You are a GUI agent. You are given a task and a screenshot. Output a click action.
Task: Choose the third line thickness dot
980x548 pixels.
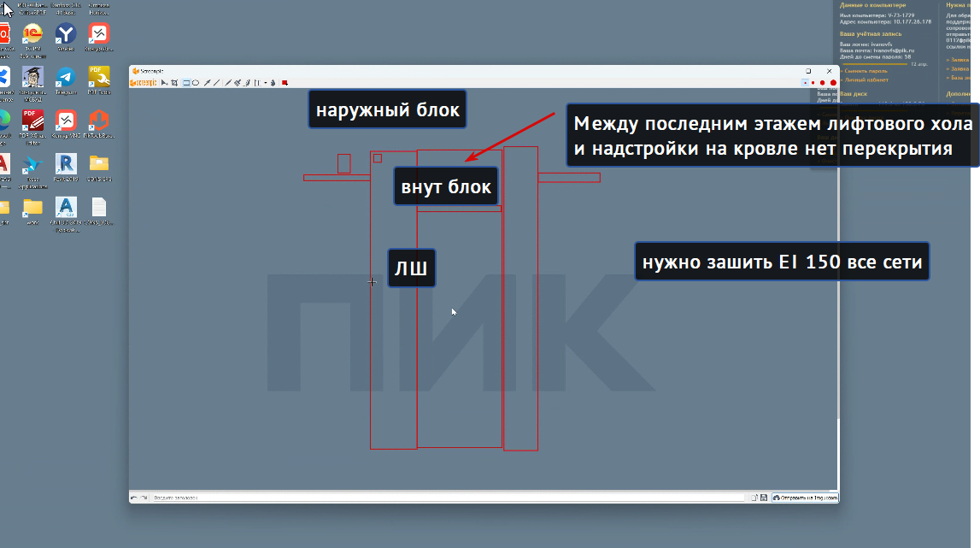(823, 83)
